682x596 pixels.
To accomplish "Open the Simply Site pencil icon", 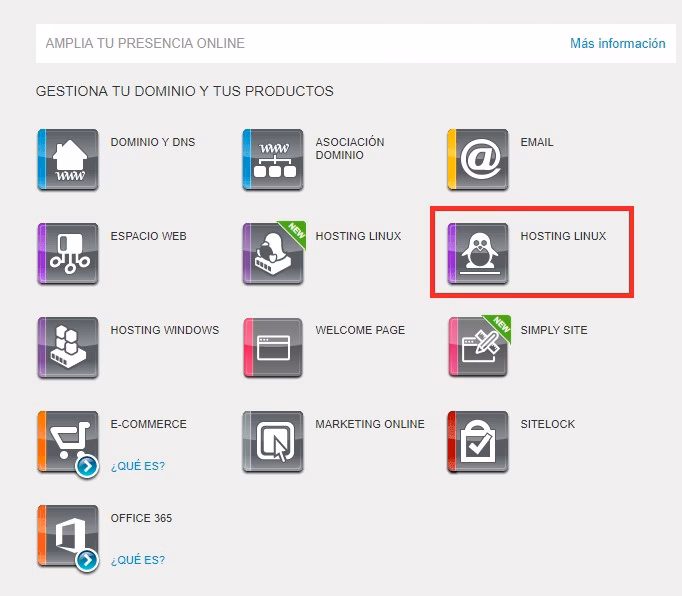I will click(x=479, y=346).
